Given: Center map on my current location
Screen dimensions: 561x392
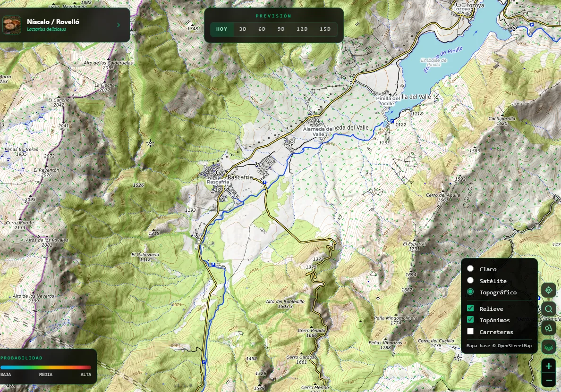Looking at the screenshot, I should click(548, 290).
